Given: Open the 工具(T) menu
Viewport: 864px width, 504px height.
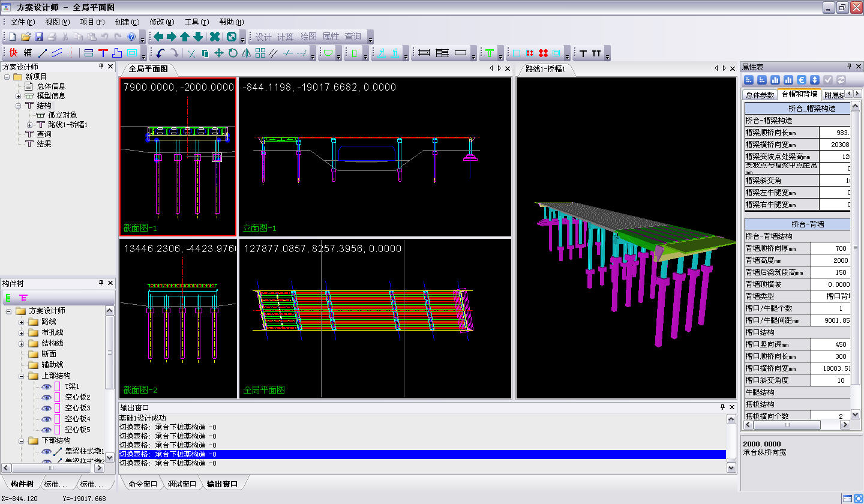Looking at the screenshot, I should 197,22.
